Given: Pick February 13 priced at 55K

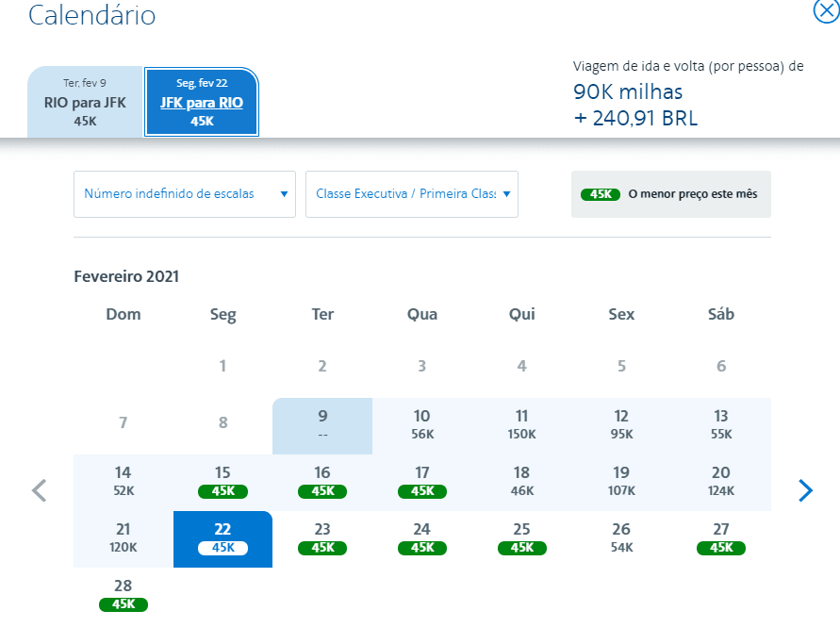Looking at the screenshot, I should point(721,426).
